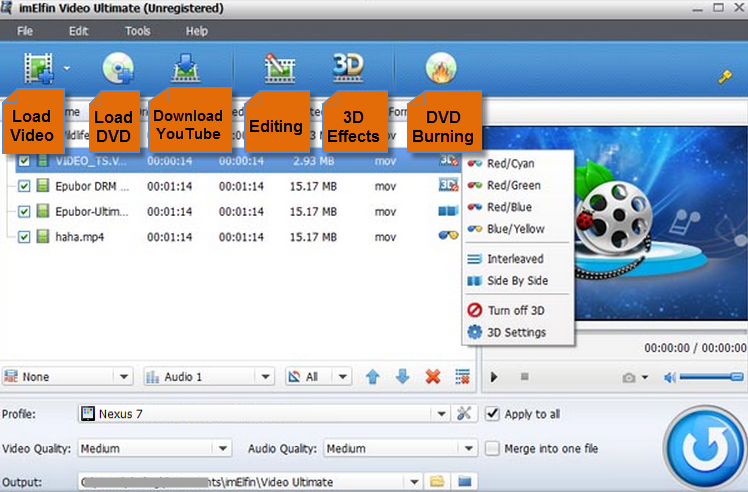Open the Help menu

pos(197,31)
